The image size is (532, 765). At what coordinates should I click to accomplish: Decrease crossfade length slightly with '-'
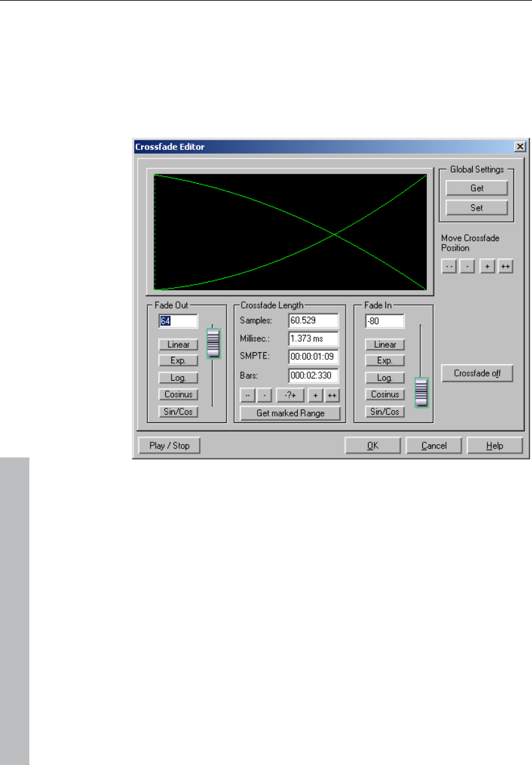264,395
